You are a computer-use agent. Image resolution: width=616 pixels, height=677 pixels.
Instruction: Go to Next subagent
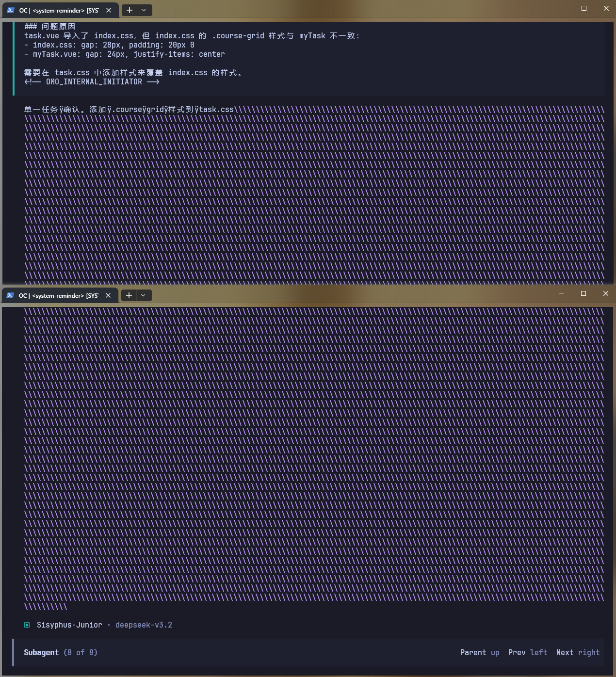(578, 653)
